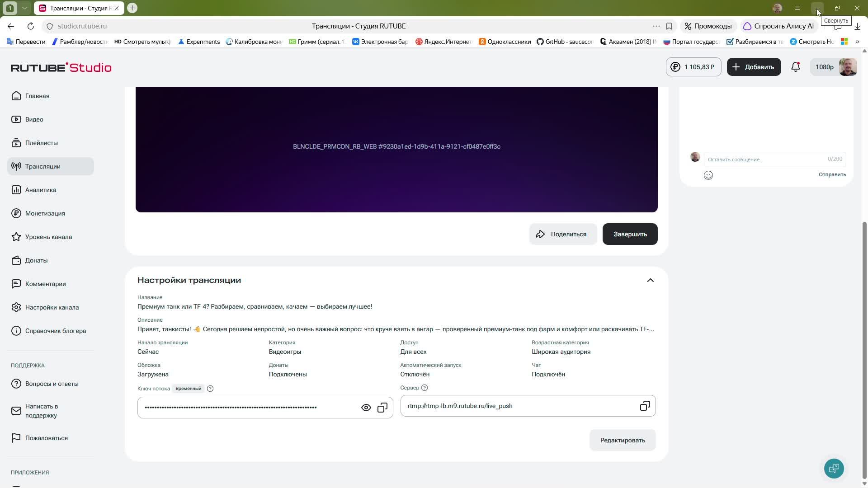Show the stream key with eye icon
The height and width of the screenshot is (488, 868).
tap(366, 408)
